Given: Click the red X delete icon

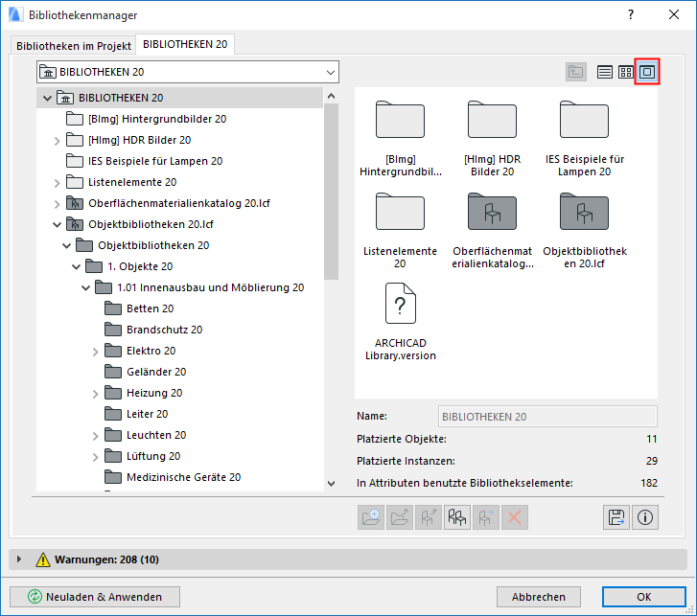Looking at the screenshot, I should [x=514, y=517].
